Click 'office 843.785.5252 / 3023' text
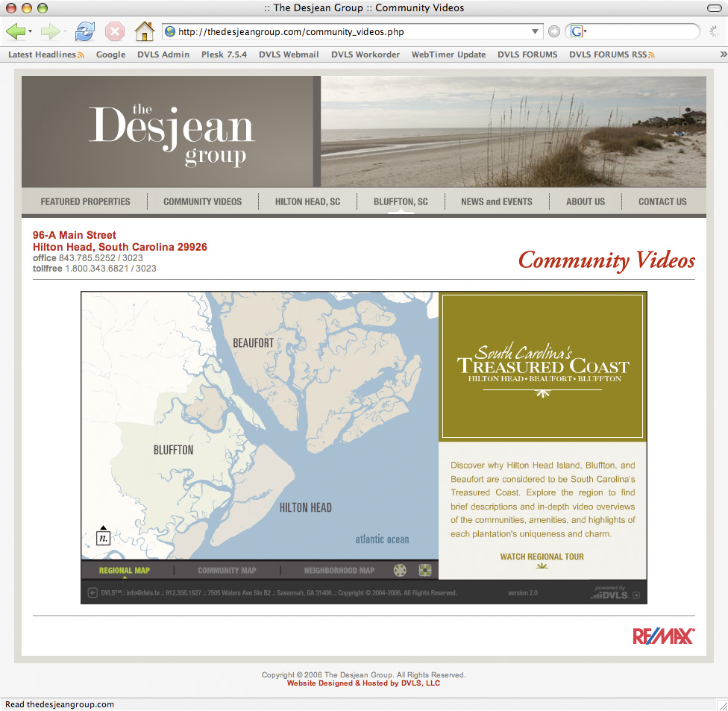 coord(88,257)
